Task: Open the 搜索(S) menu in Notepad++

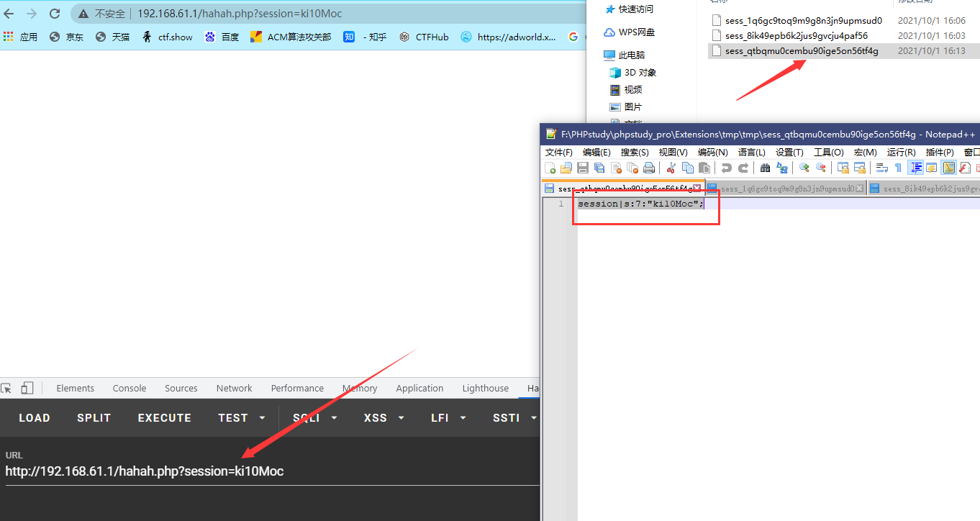Action: [635, 152]
